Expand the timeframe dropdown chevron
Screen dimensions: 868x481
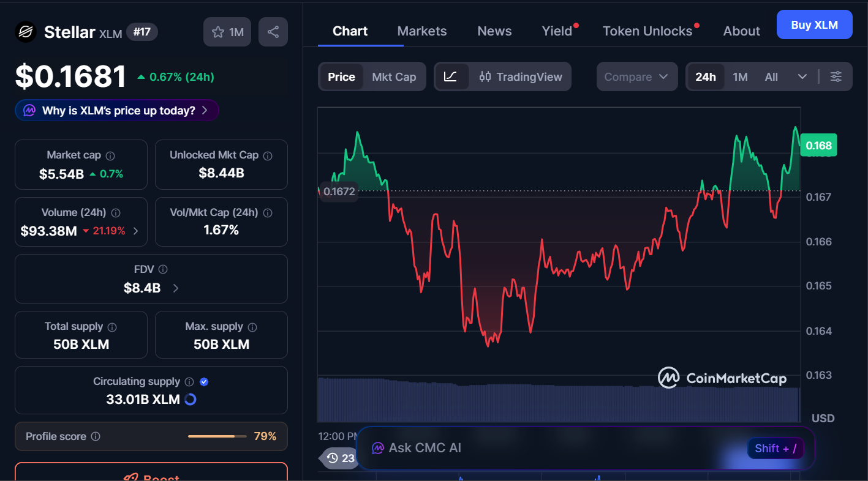(x=803, y=76)
